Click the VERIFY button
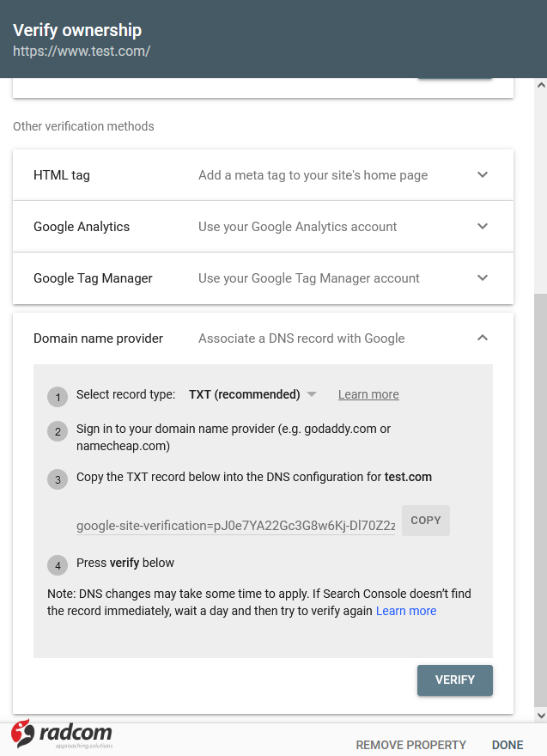 pyautogui.click(x=455, y=680)
